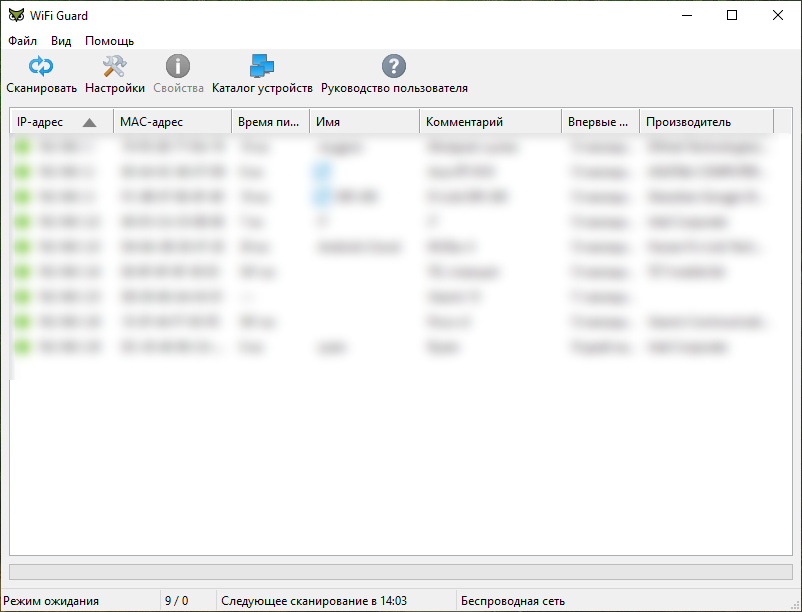Open Настройки tools icon
This screenshot has height=612, width=802.
[x=114, y=67]
